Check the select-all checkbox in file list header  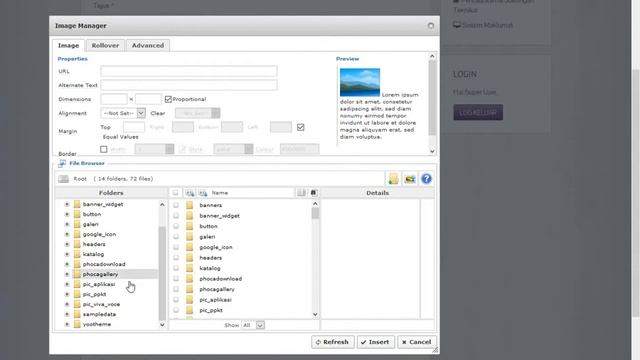tap(176, 193)
